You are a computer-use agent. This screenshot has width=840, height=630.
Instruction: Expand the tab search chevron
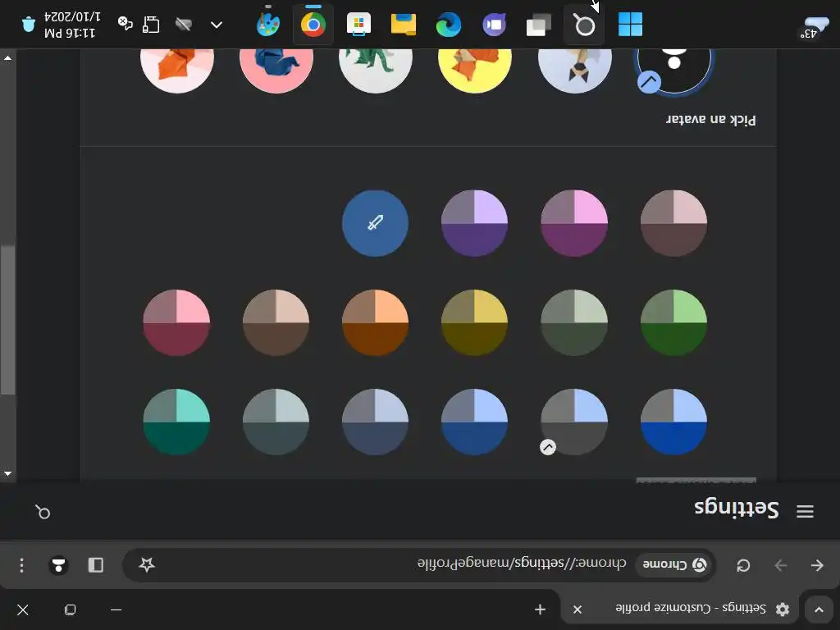(819, 609)
